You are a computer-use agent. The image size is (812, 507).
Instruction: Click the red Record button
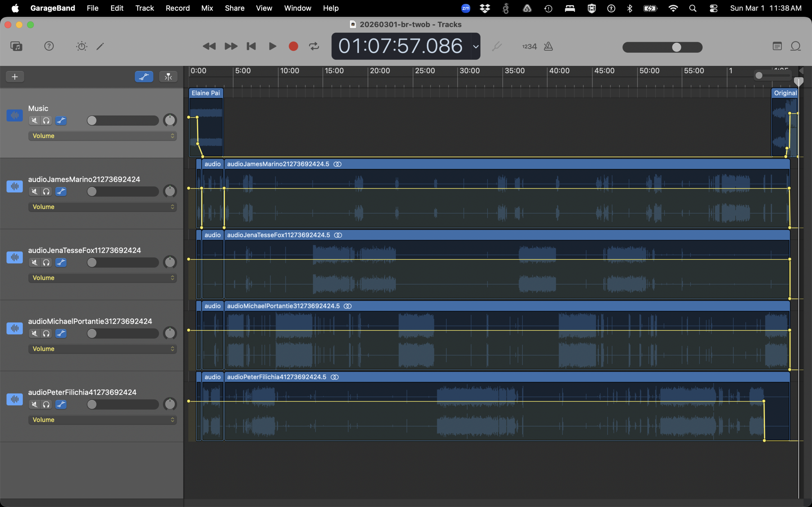click(293, 46)
